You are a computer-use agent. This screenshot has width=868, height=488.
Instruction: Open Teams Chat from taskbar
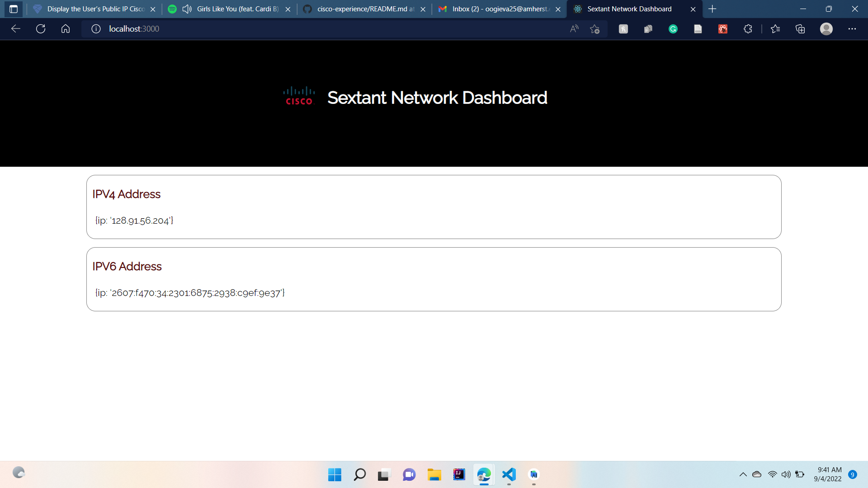(x=409, y=474)
